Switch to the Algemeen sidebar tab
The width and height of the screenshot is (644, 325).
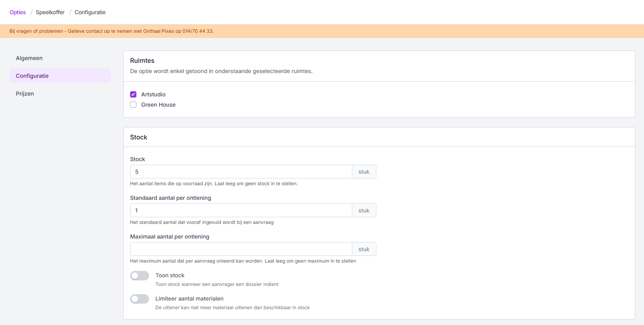point(29,58)
